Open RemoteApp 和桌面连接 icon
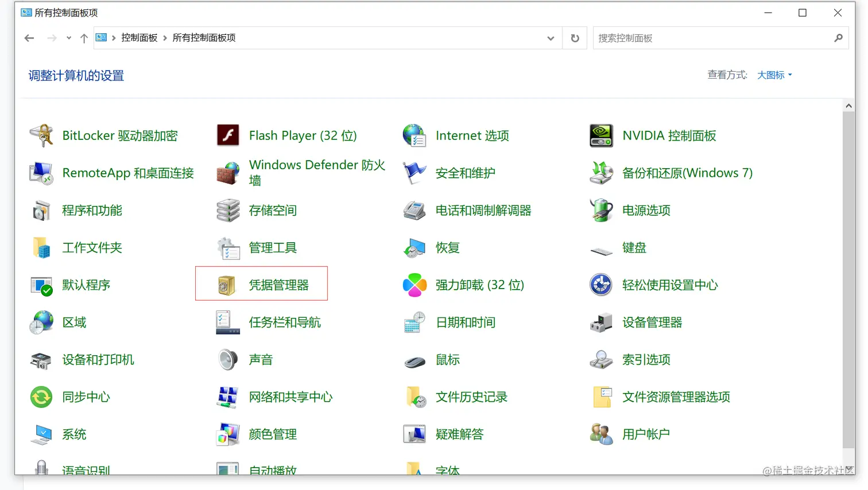Image resolution: width=868 pixels, height=490 pixels. coord(41,173)
